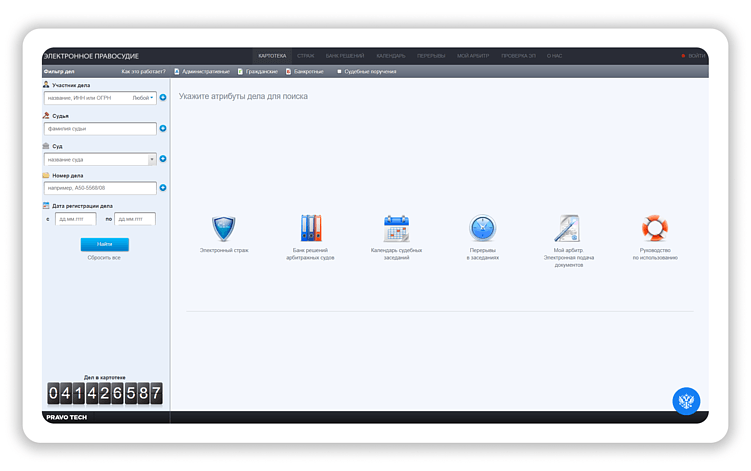Toggle the Судебные поручения checkbox

tap(339, 71)
